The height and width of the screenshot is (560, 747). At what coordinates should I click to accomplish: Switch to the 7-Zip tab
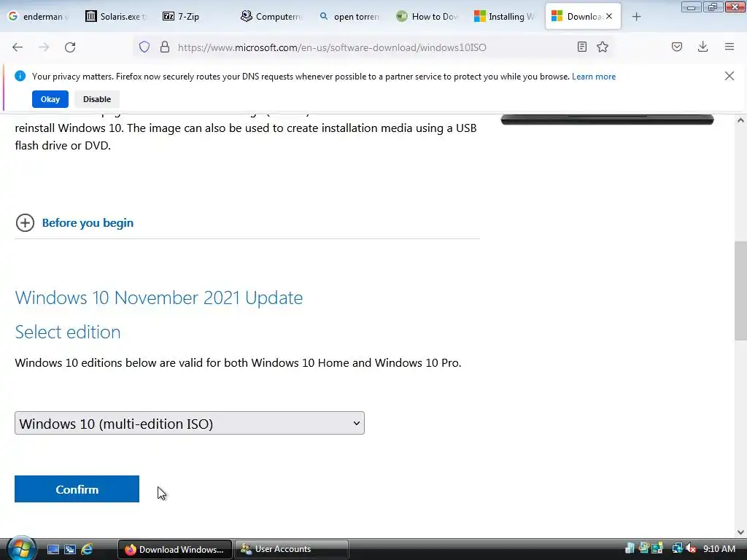point(194,16)
